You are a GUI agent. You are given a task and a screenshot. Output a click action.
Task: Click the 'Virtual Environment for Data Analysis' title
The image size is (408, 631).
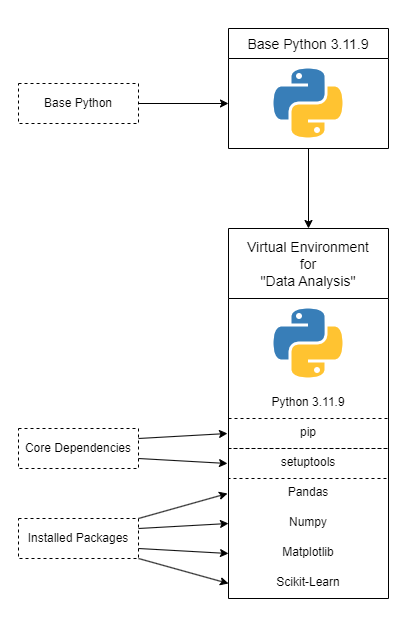pos(308,264)
